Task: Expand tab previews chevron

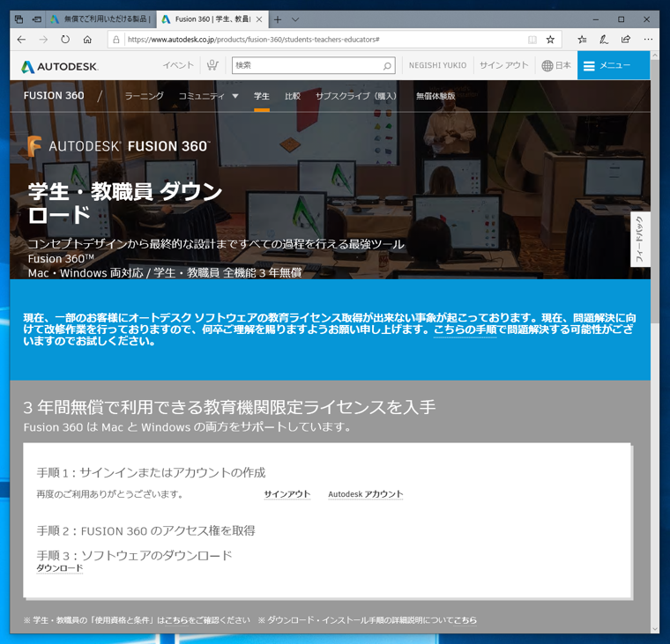Action: click(x=295, y=19)
